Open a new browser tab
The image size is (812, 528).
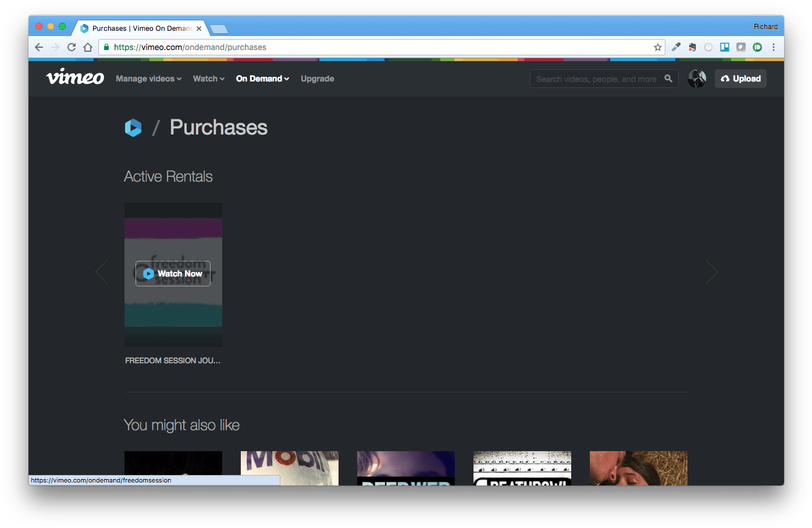click(219, 29)
